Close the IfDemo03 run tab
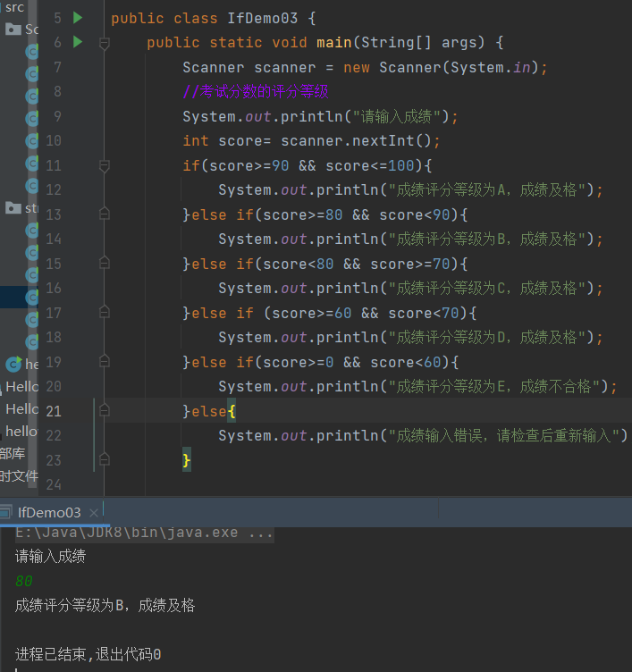 (x=94, y=513)
